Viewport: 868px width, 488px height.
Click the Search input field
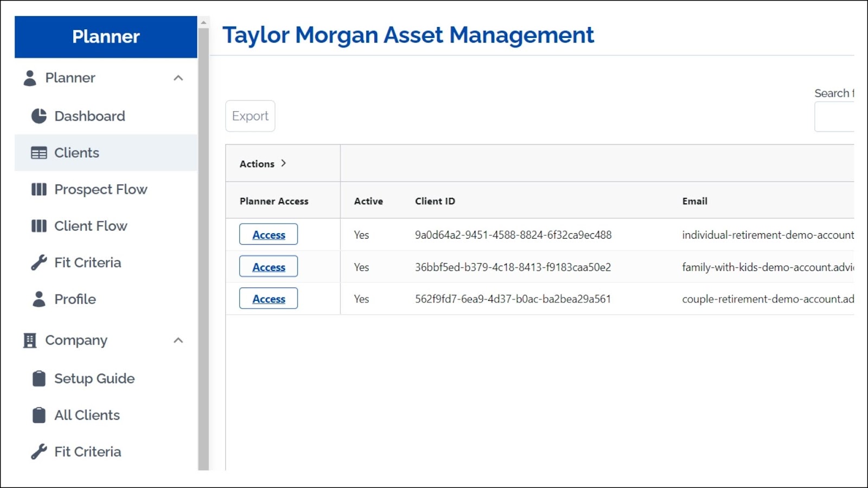click(x=834, y=116)
